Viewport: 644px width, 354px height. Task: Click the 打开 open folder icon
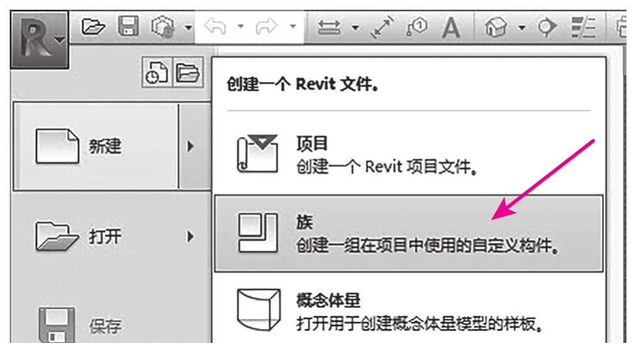pos(57,236)
